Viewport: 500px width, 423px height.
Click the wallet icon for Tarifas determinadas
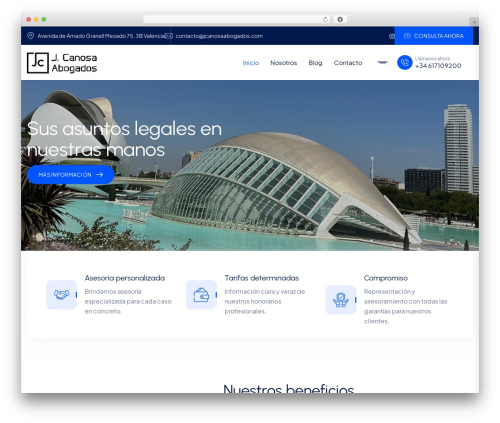pos(201,295)
